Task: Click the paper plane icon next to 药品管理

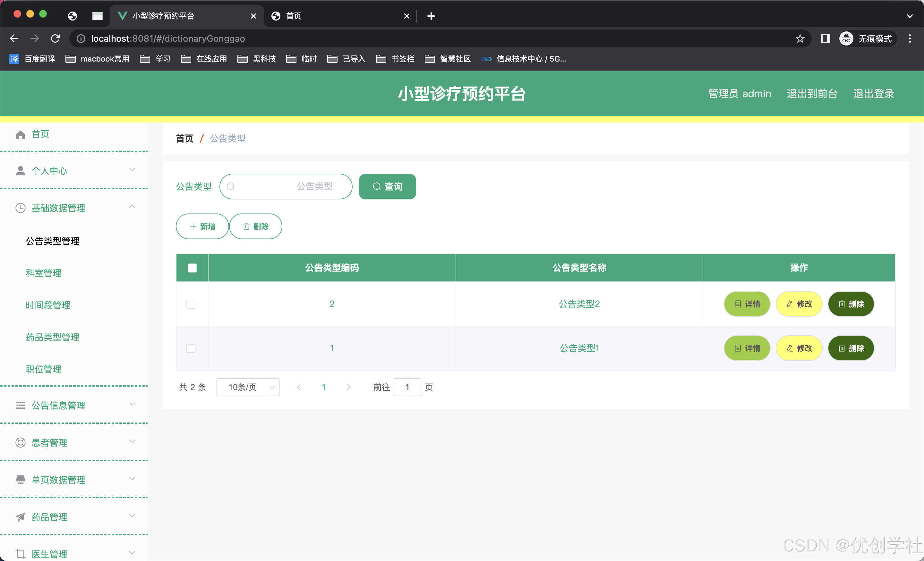Action: point(20,517)
